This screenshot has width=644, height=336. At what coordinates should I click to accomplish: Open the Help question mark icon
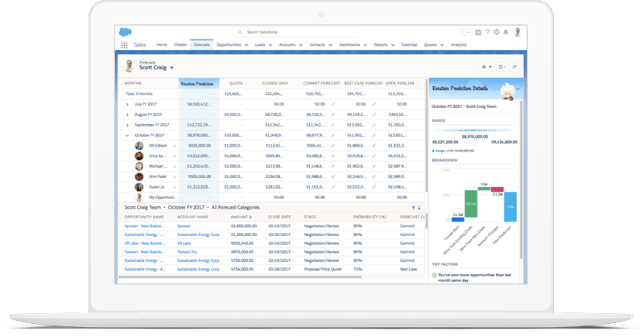[487, 32]
